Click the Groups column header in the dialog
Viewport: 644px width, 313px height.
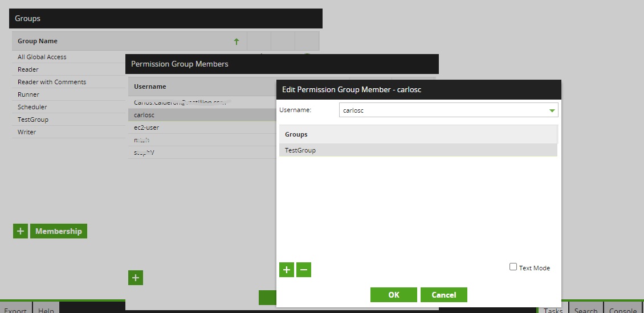tap(418, 134)
